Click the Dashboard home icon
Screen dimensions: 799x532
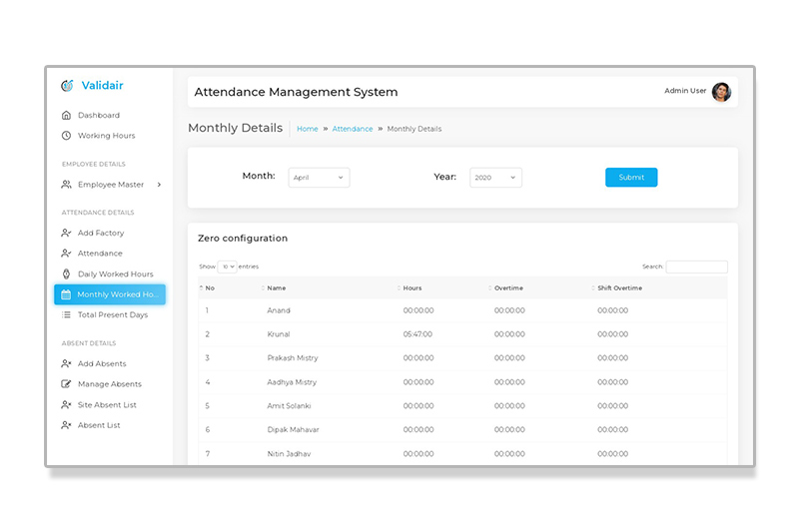tap(66, 115)
